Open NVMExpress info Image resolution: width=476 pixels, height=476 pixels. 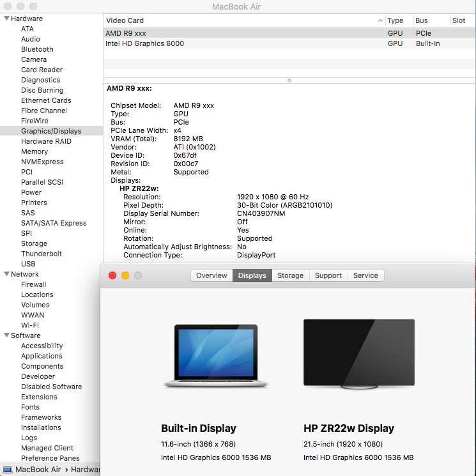tap(42, 162)
